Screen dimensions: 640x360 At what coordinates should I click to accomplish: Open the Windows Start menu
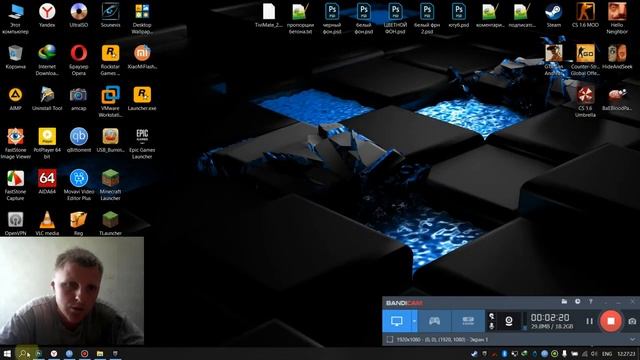[7, 353]
